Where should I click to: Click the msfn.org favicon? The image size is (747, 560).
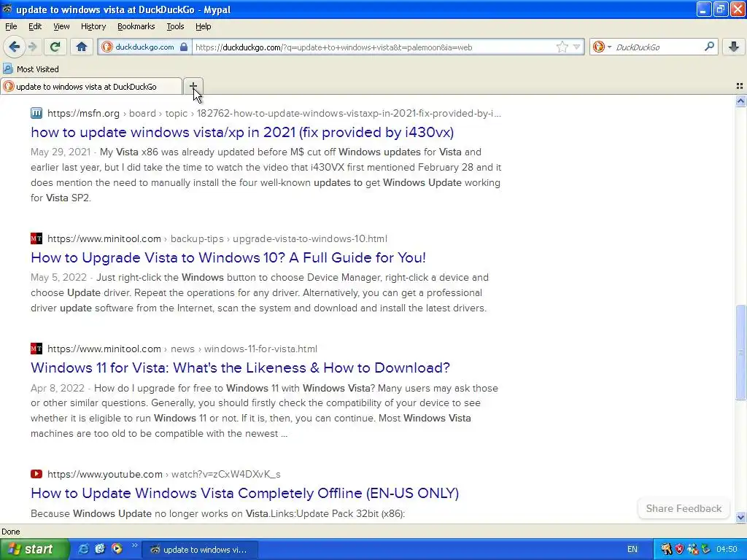click(x=36, y=113)
